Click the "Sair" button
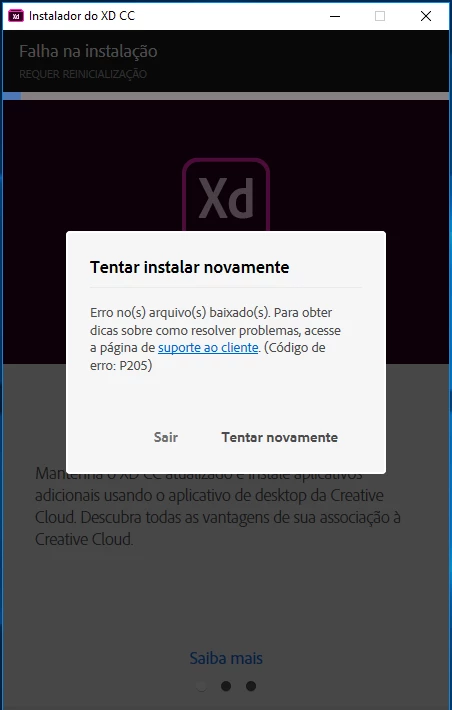 166,437
